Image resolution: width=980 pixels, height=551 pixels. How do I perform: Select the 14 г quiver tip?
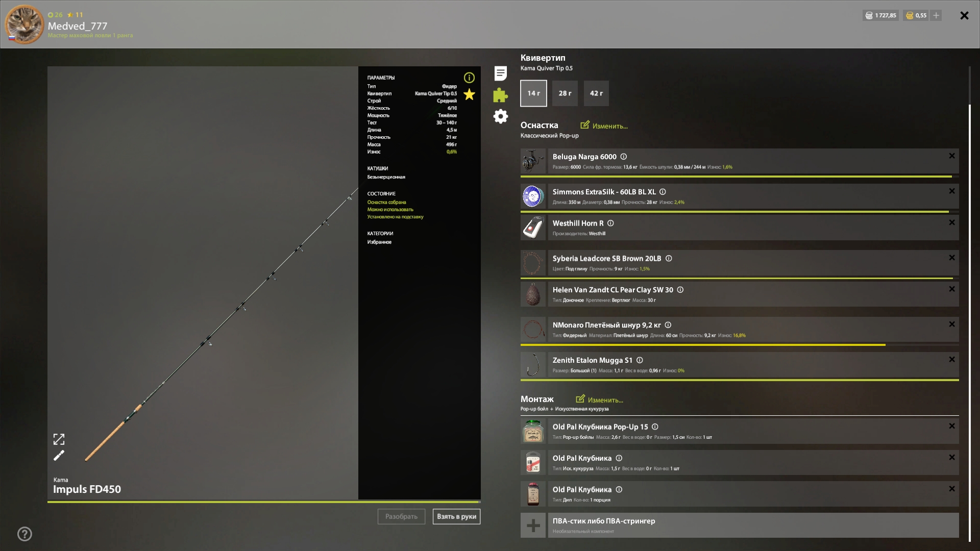533,93
